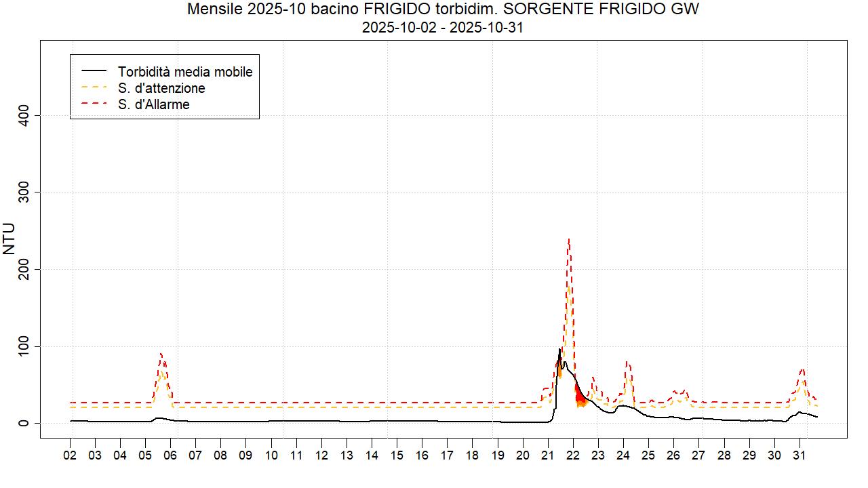This screenshot has height=488, width=868.
Task: Click the highest red alarm threshold peak
Action: coord(568,239)
